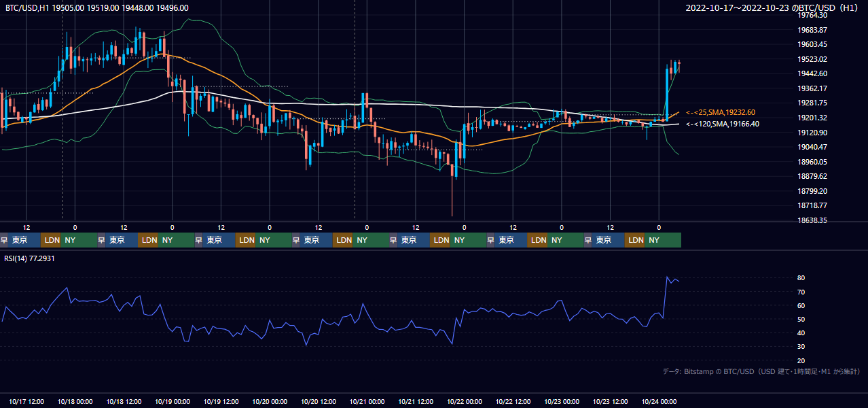Click time axis label 10/18 12:00
Image resolution: width=868 pixels, height=408 pixels.
point(124,402)
